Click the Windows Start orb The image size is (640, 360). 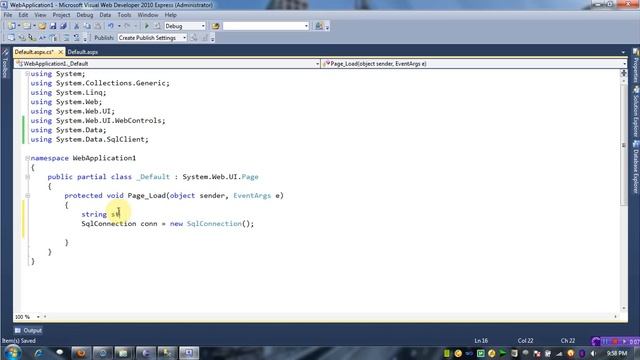click(13, 353)
